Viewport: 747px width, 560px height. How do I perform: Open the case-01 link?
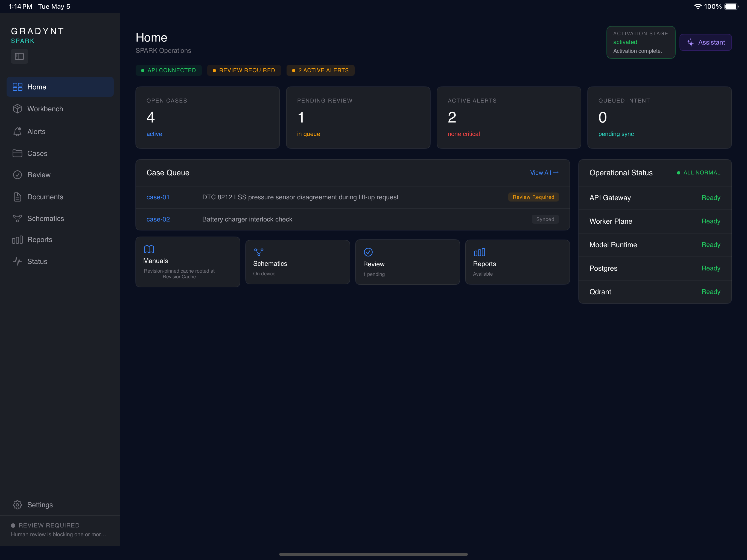coord(158,197)
